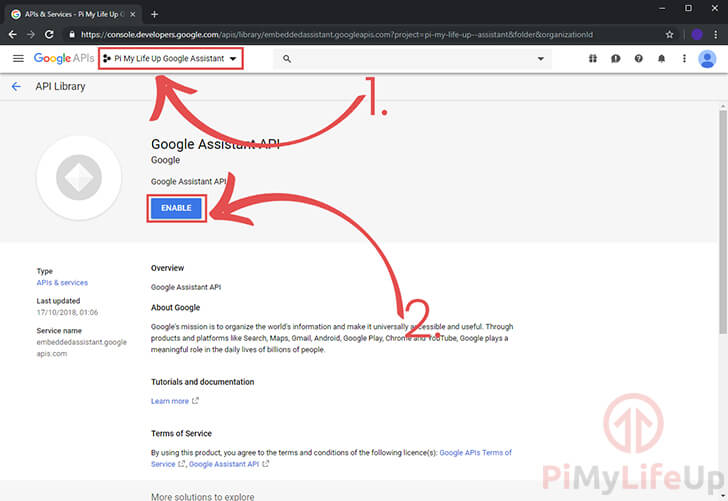
Task: Open the gift free trial icon
Action: click(x=593, y=59)
